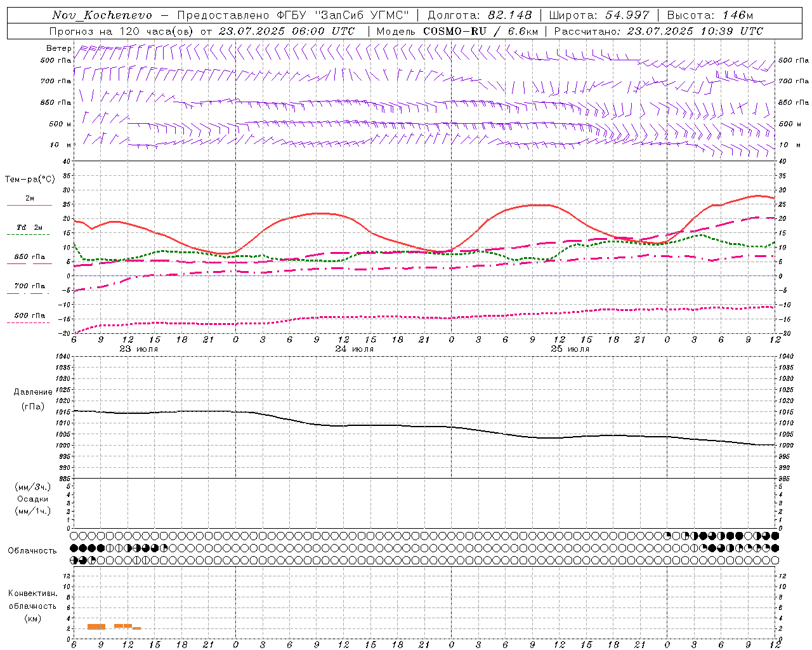This screenshot has height=650, width=812.
Task: Click the (мм/1ч.) precipitation unit label
Action: 33,511
